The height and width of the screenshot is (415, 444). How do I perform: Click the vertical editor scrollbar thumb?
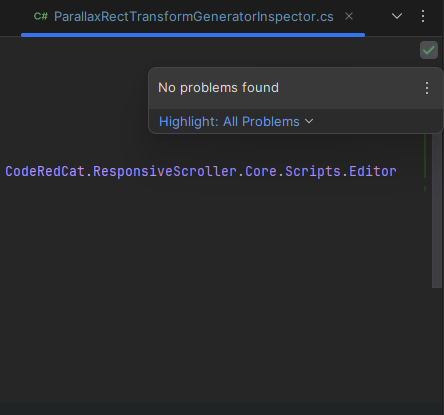[x=436, y=211]
